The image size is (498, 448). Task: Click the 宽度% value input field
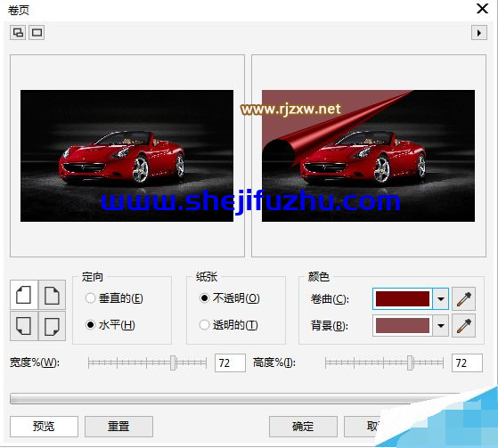(230, 362)
